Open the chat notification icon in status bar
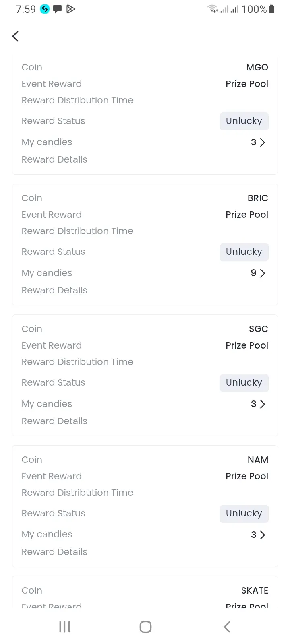Image resolution: width=290 pixels, height=644 pixels. pyautogui.click(x=58, y=9)
